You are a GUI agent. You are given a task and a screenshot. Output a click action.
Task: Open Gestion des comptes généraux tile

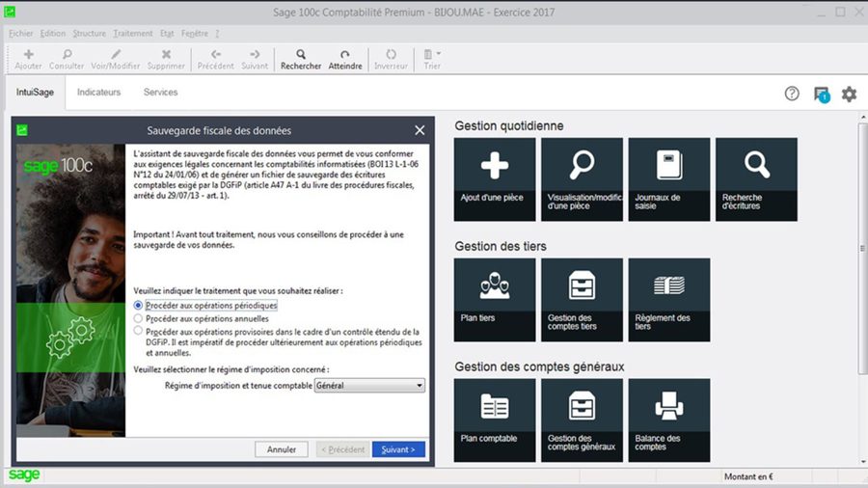tap(582, 420)
